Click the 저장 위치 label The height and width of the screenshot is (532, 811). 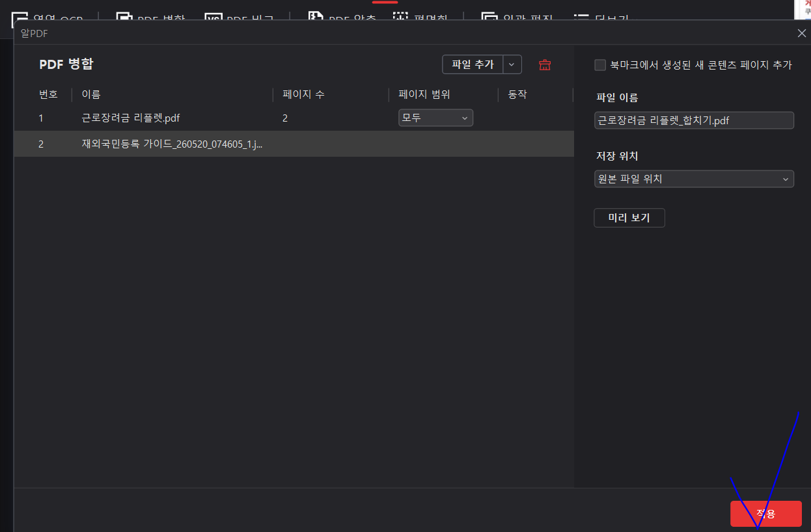point(617,156)
